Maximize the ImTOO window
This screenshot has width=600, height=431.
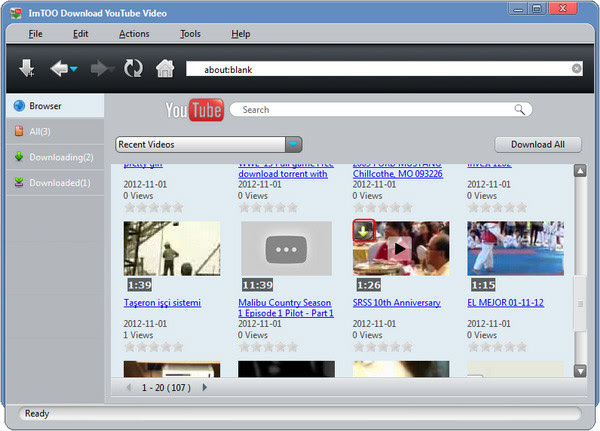(537, 8)
